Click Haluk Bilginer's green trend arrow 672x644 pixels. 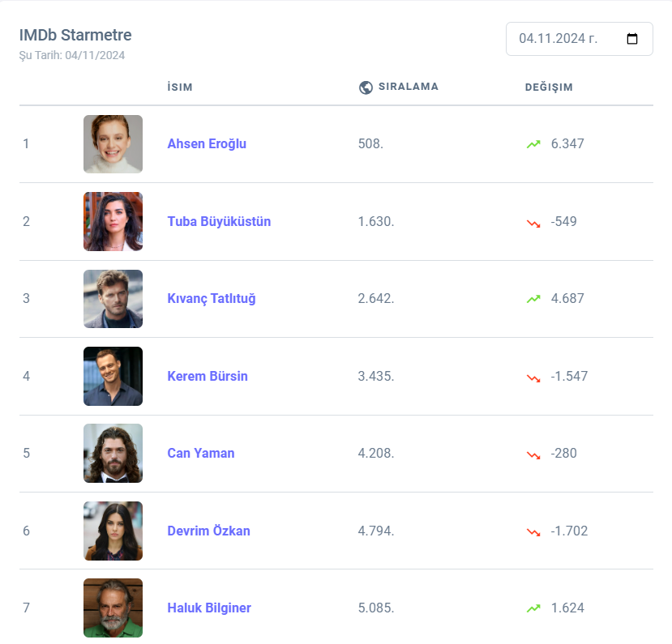533,608
